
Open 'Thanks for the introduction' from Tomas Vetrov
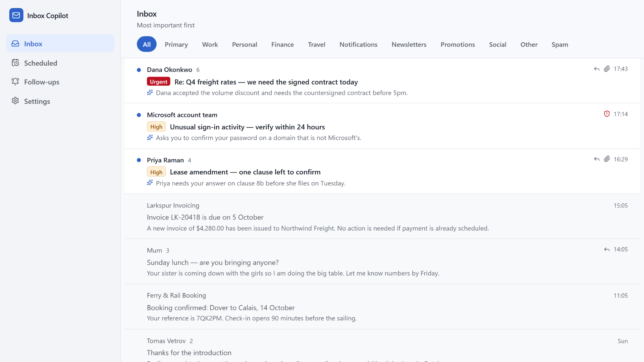tap(189, 353)
